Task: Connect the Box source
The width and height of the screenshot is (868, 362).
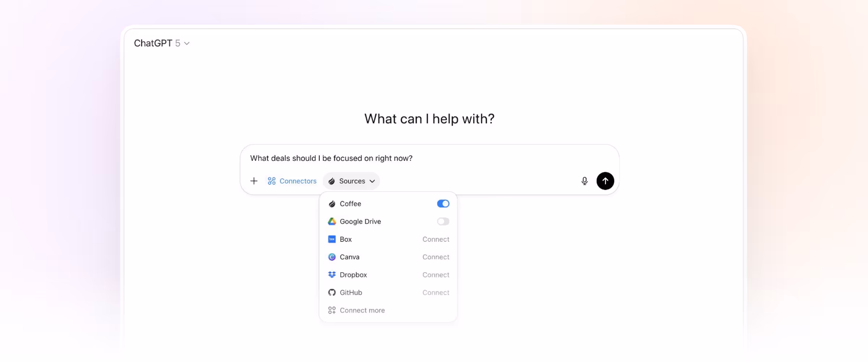Action: coord(436,239)
